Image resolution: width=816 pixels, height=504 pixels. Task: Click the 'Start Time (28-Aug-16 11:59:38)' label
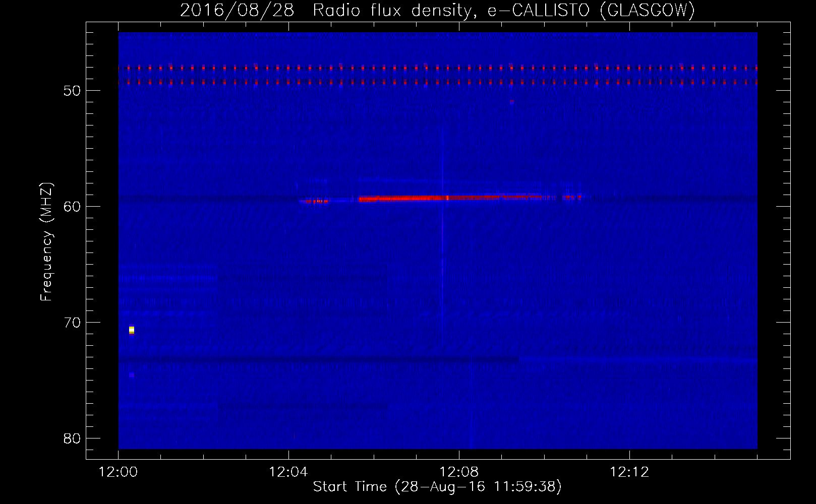[437, 487]
